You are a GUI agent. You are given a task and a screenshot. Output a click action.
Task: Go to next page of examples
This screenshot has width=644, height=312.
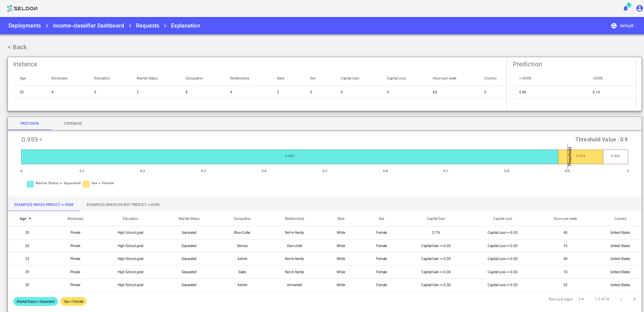[x=634, y=299]
